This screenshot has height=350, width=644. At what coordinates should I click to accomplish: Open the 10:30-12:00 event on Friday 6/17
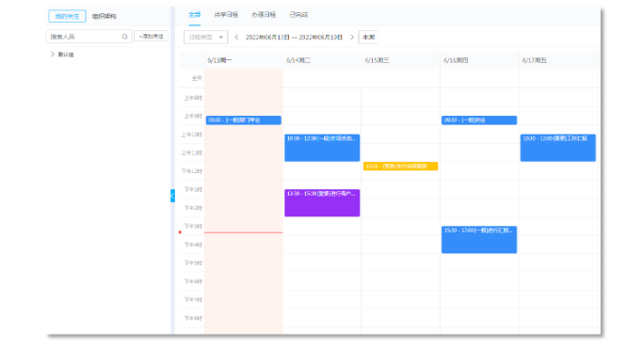tap(557, 148)
